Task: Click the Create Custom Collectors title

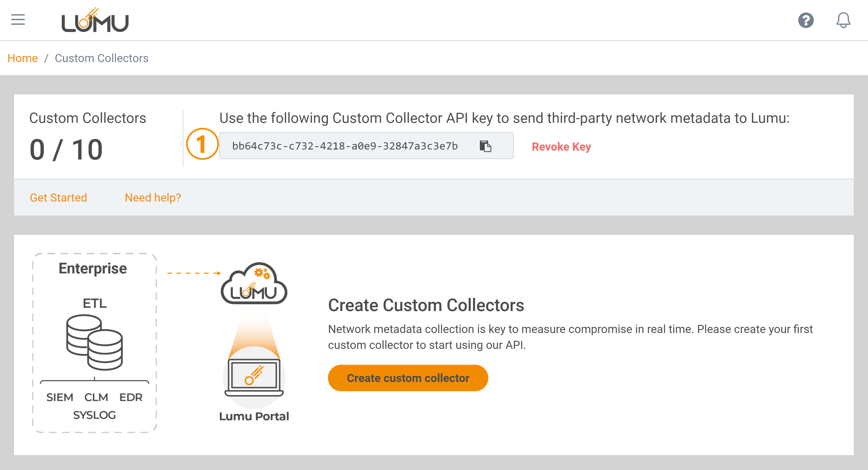Action: (426, 305)
